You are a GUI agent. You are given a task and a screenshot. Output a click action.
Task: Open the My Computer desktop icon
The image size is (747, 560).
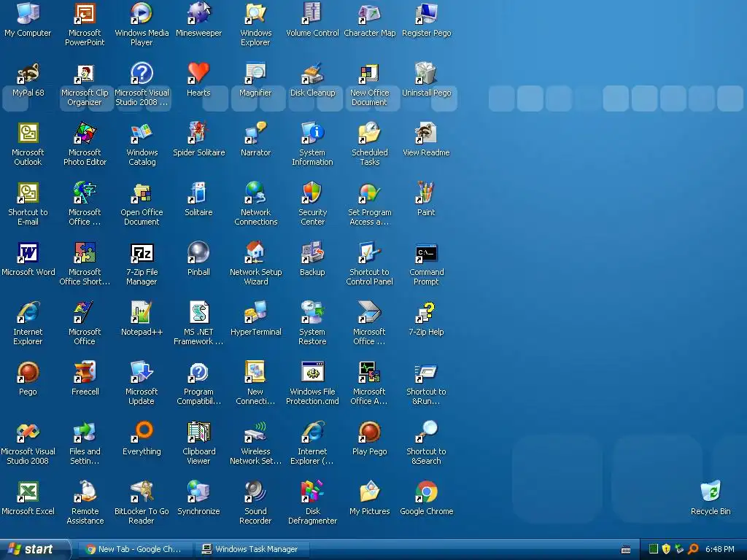[x=28, y=13]
